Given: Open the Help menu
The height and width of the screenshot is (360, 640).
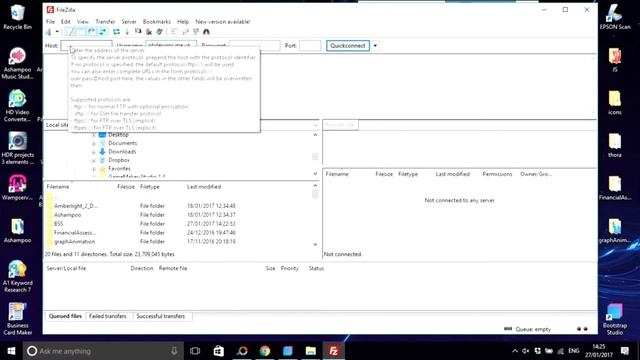Looking at the screenshot, I should click(x=183, y=22).
